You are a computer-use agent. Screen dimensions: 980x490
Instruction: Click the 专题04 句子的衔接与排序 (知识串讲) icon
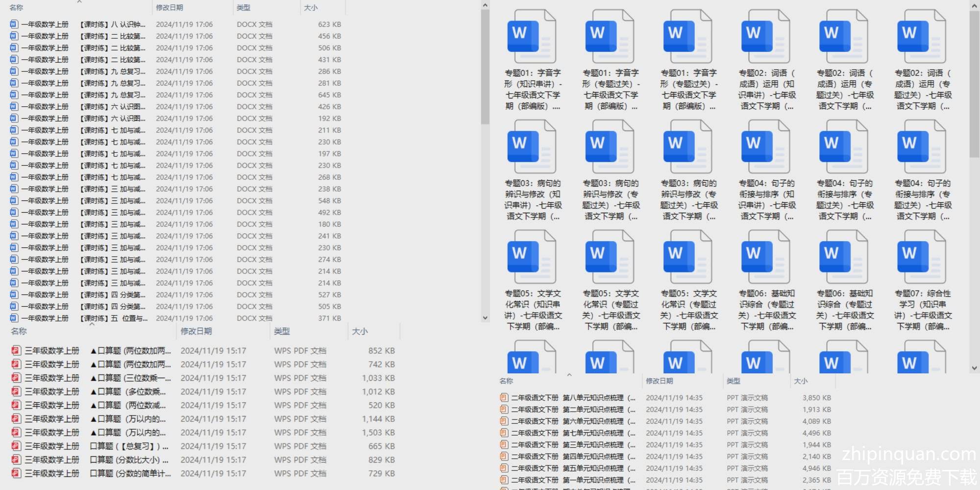pos(765,147)
